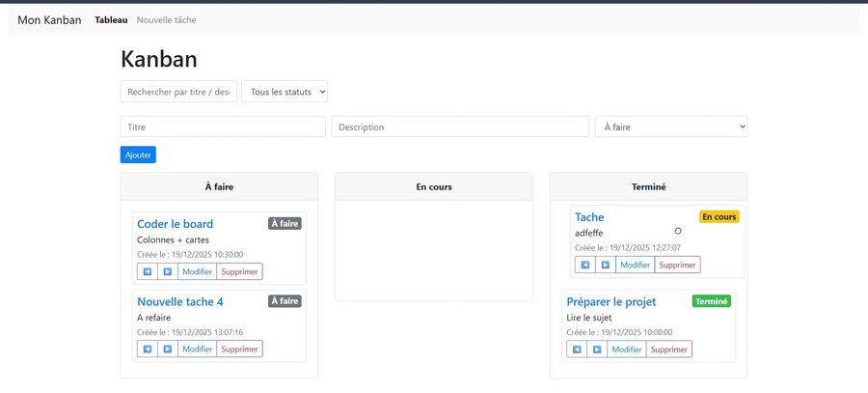Click Supprimer on 'Préparer le projet'
The height and width of the screenshot is (393, 868).
[669, 350]
